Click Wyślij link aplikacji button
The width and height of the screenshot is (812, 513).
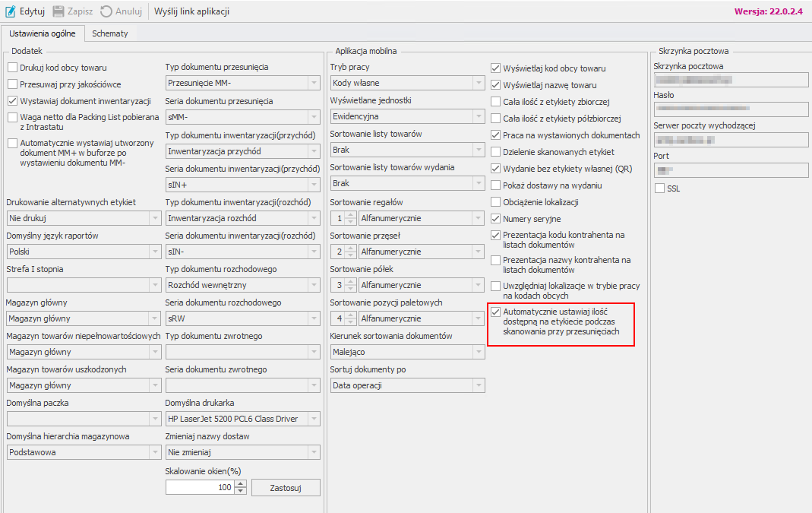tap(191, 11)
